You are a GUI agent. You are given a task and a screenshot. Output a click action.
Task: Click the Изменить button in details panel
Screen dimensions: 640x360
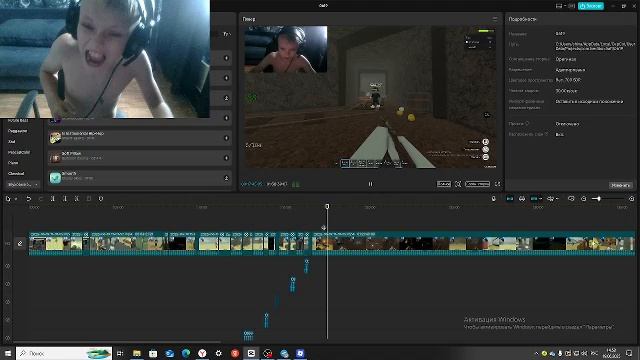coord(620,185)
